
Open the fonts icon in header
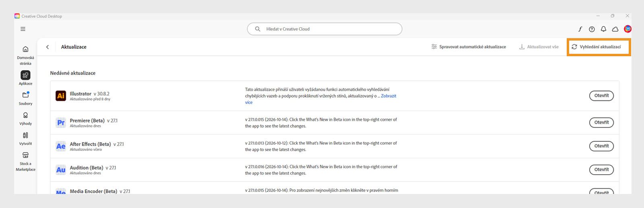(x=580, y=29)
